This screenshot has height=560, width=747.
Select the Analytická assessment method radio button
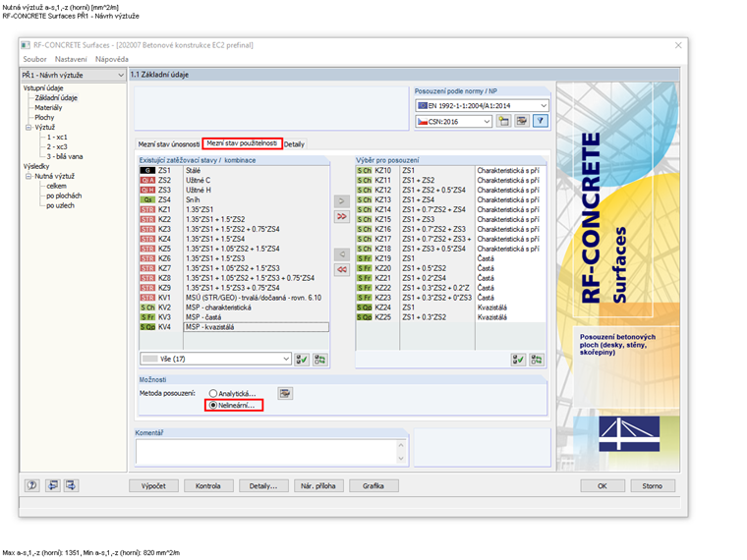pos(213,393)
